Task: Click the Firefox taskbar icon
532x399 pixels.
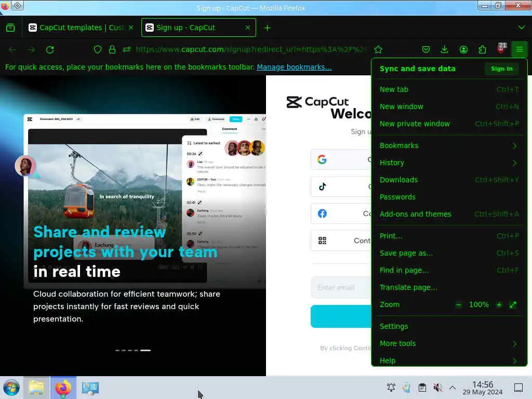Action: 63,388
